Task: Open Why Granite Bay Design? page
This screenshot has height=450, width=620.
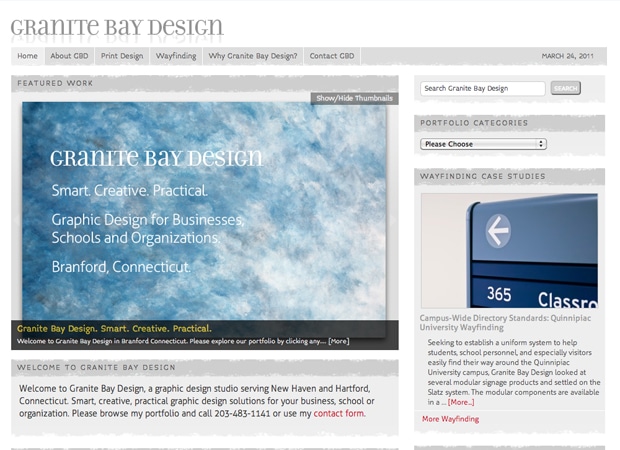Action: tap(253, 56)
